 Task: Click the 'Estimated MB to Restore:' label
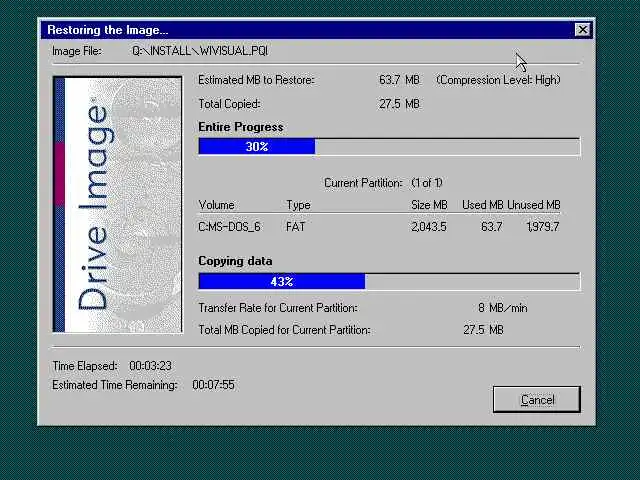256,80
